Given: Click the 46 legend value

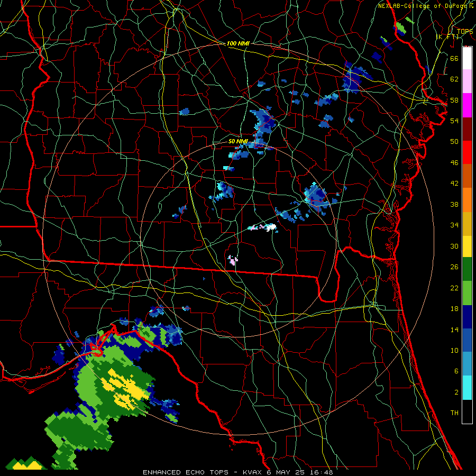Looking at the screenshot, I should tap(454, 163).
